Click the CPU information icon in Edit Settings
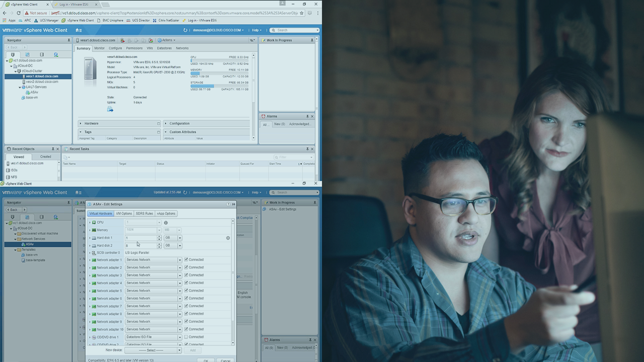This screenshot has height=362, width=644. coord(166,222)
